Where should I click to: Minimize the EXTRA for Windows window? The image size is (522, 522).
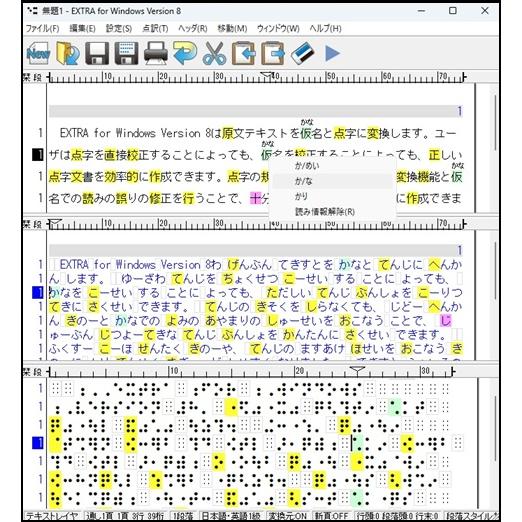pyautogui.click(x=421, y=11)
